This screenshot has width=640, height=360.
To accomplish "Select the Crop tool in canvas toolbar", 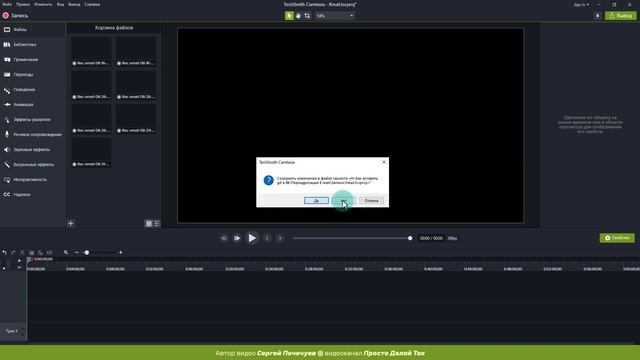I will (307, 16).
